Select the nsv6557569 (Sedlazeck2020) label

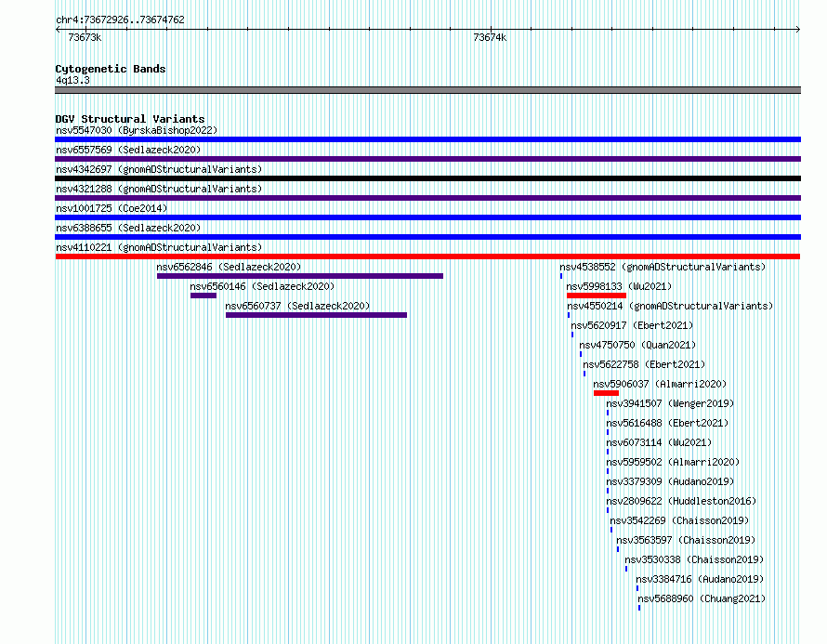tap(128, 150)
